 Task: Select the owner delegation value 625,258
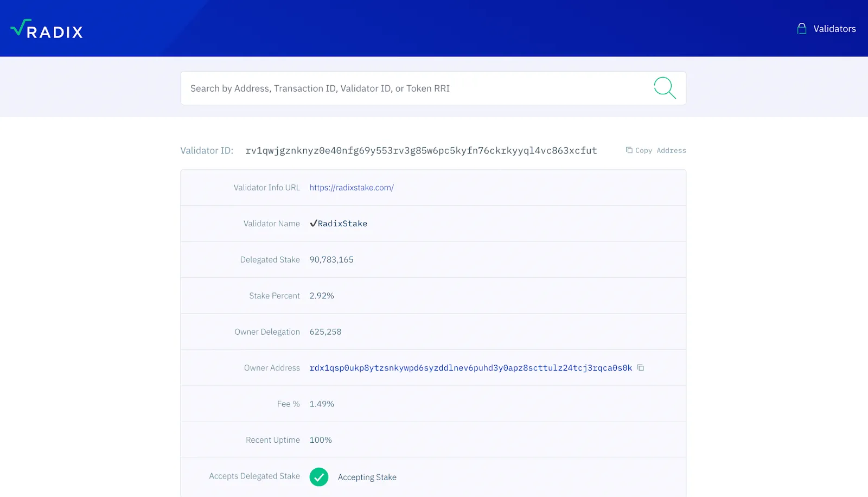(x=325, y=332)
